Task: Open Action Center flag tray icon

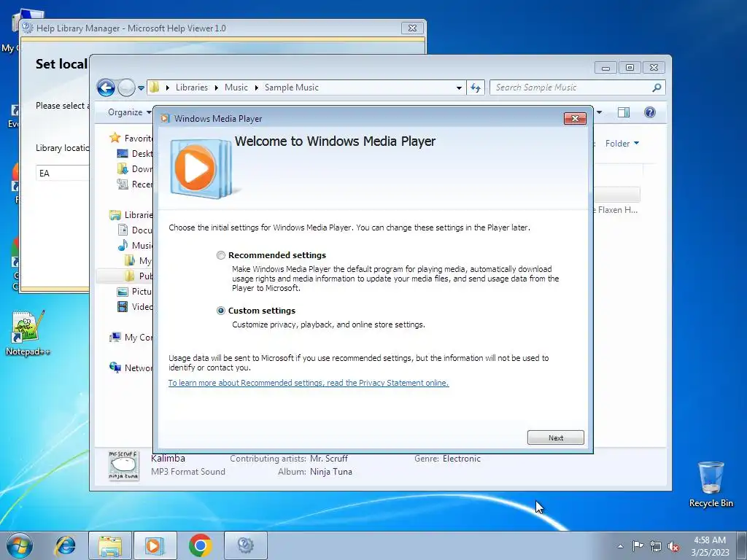Action: click(638, 546)
